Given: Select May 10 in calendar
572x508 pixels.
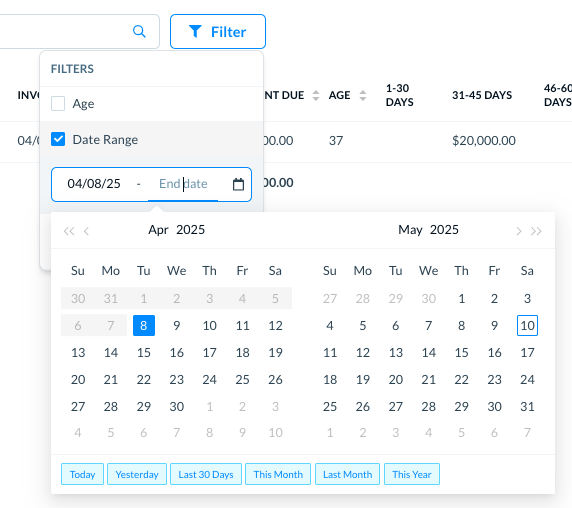Looking at the screenshot, I should tap(527, 325).
